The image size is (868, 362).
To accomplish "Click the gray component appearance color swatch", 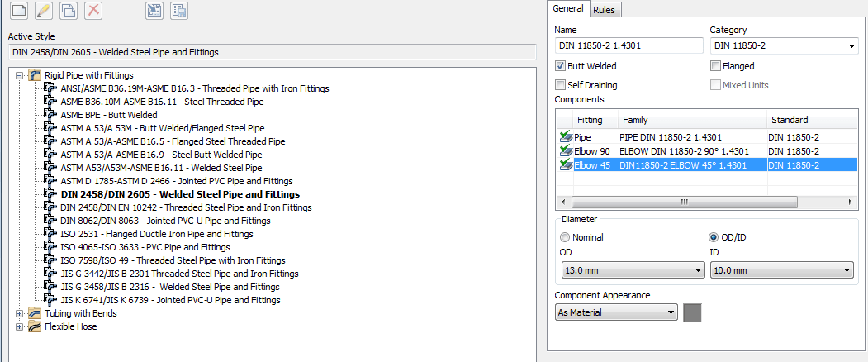I will [x=693, y=312].
